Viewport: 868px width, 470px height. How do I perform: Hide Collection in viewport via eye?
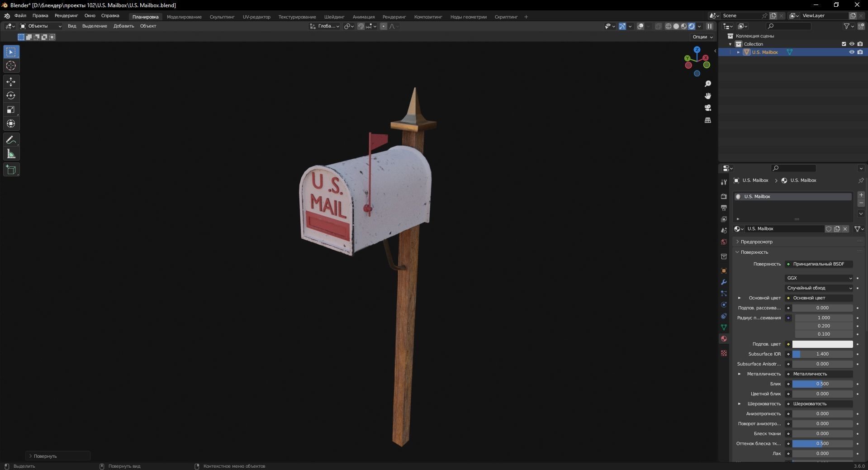(852, 44)
